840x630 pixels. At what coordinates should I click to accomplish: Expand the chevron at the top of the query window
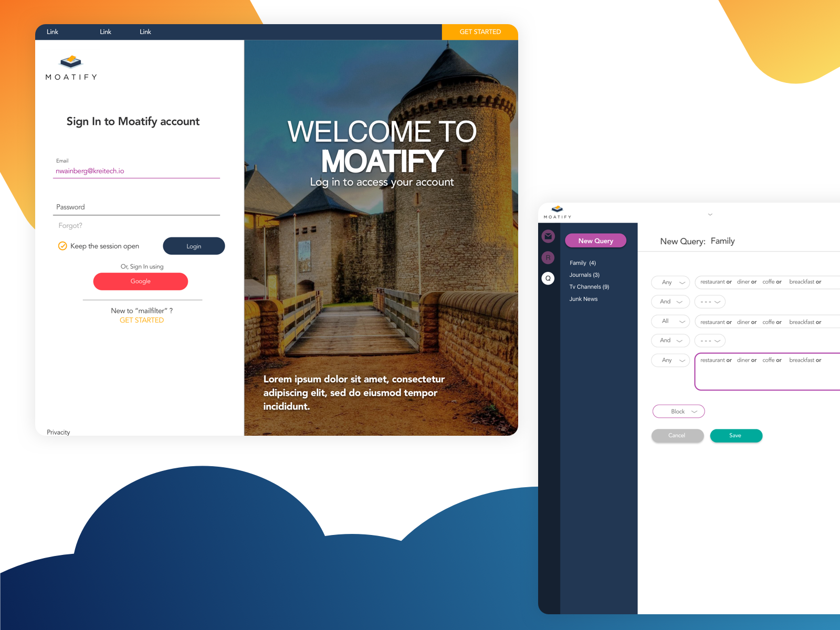click(710, 214)
